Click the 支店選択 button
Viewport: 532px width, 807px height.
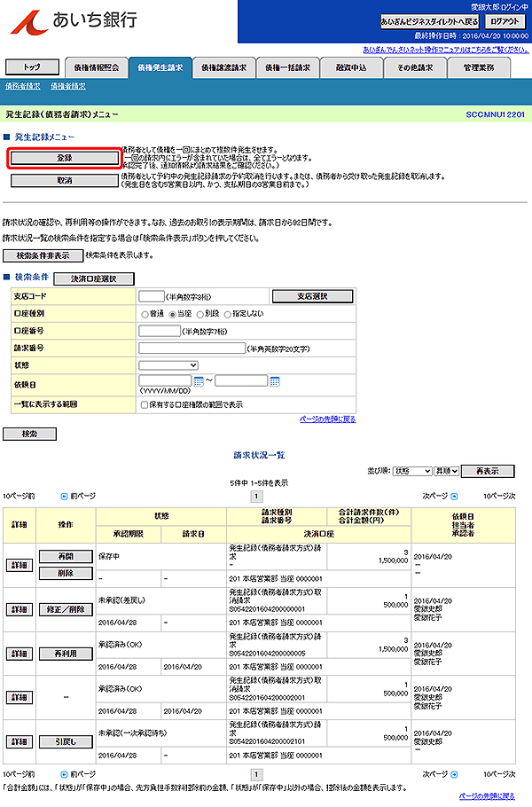pyautogui.click(x=312, y=296)
